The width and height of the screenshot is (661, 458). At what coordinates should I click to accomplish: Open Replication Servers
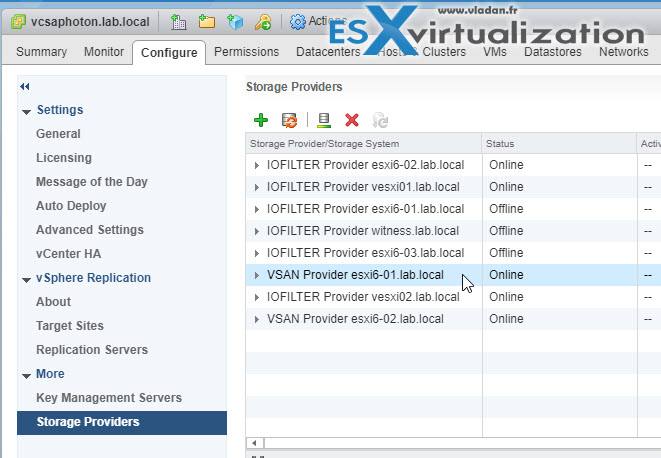coord(92,350)
